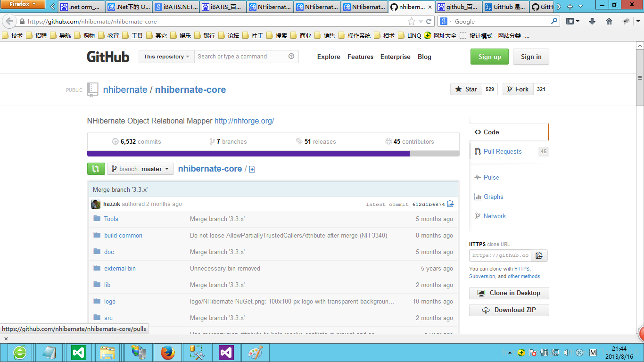Viewport: 644px width, 362px height.
Task: Copy the latest commit SHA clipboard icon
Action: coord(450,204)
